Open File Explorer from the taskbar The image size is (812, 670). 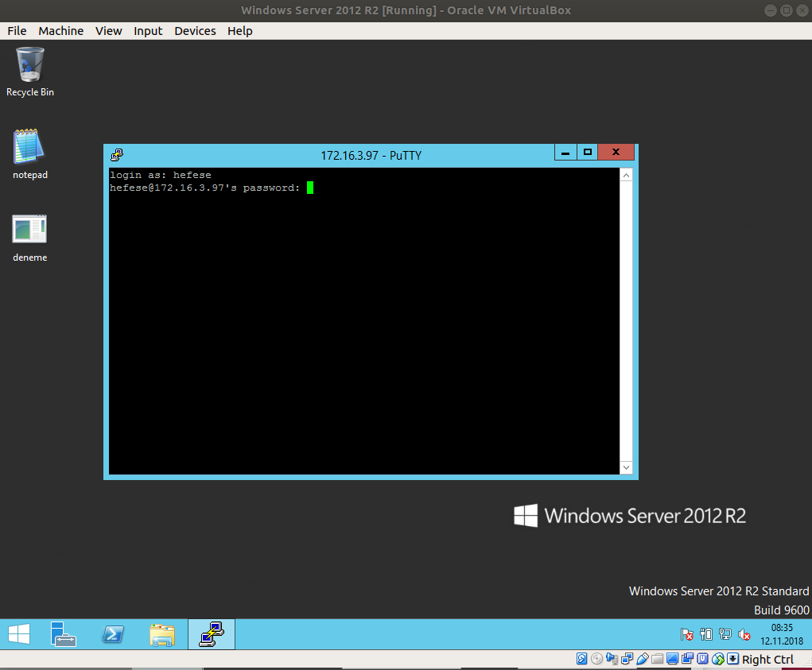click(162, 634)
